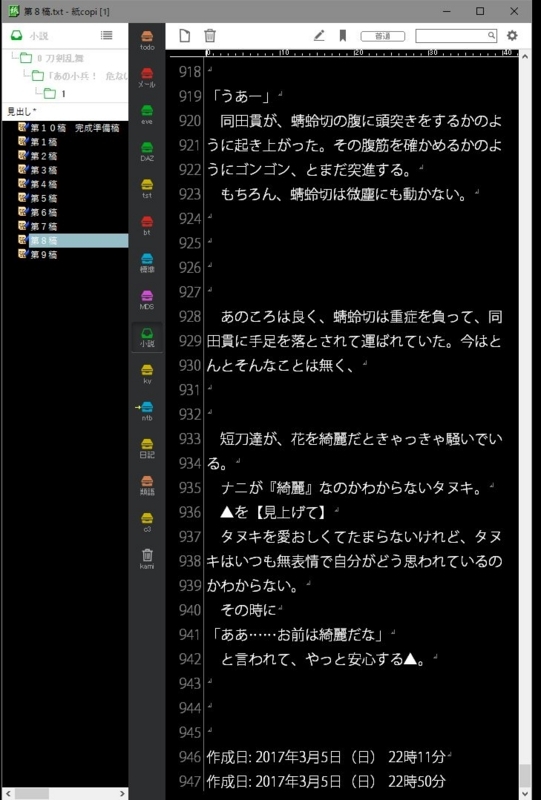This screenshot has height=800, width=541.
Task: Select the highlighted 第８稿 heading
Action: pyautogui.click(x=78, y=240)
